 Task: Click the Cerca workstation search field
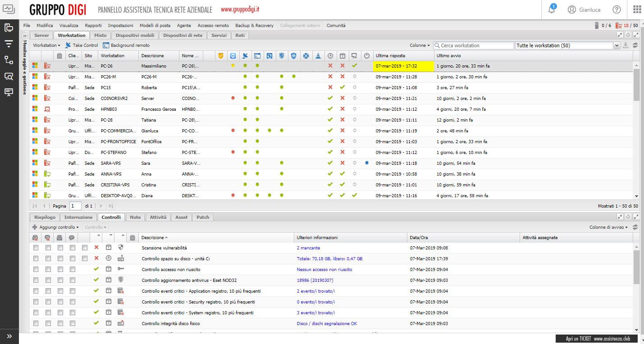tap(473, 45)
